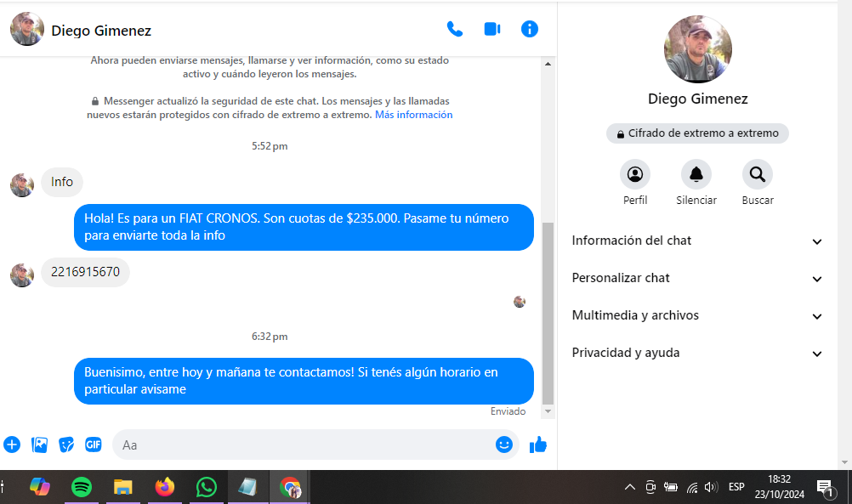Screen dimensions: 852x504
Task: Expand Personalizar chat section
Action: point(697,279)
